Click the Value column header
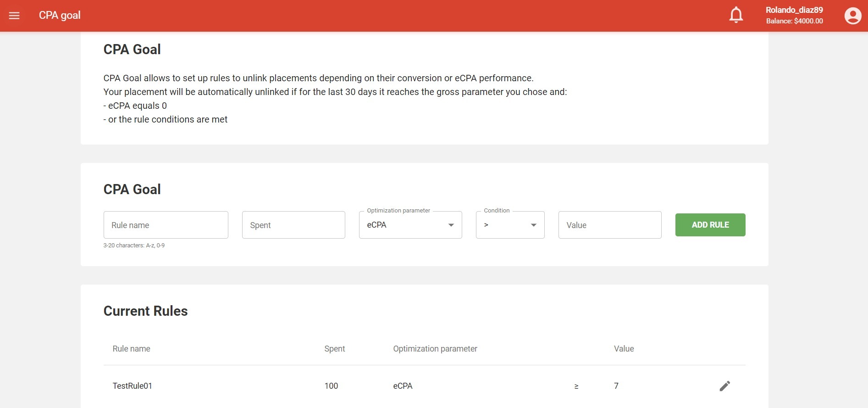This screenshot has height=408, width=868. [x=624, y=349]
